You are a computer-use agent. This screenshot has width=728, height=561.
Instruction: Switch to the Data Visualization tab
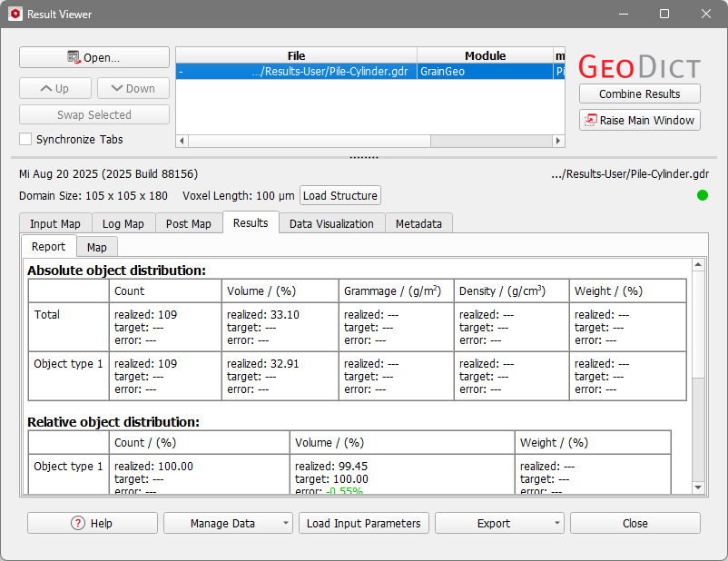[x=331, y=223]
